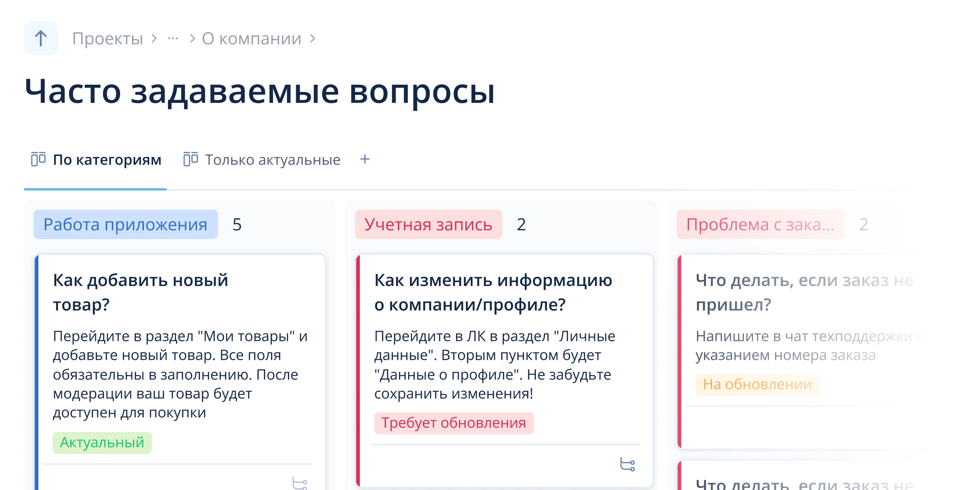Viewport: 980px width, 490px height.
Task: Click chevron after Проекты breadcrumb
Action: 154,38
